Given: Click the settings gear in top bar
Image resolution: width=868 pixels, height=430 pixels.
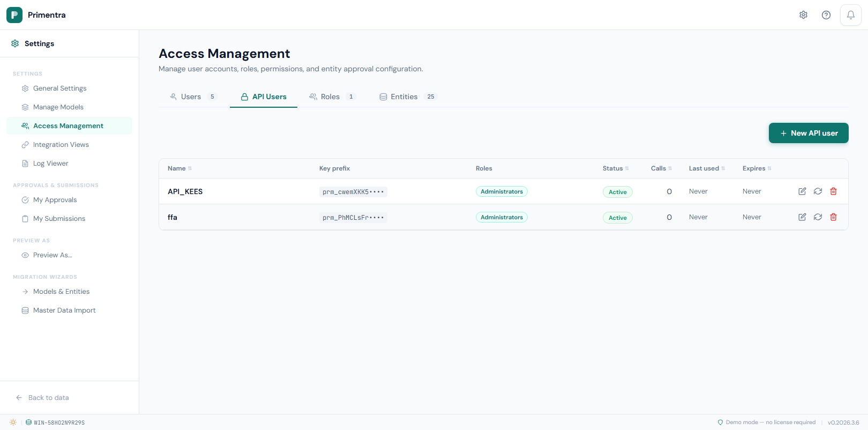Looking at the screenshot, I should pos(803,15).
